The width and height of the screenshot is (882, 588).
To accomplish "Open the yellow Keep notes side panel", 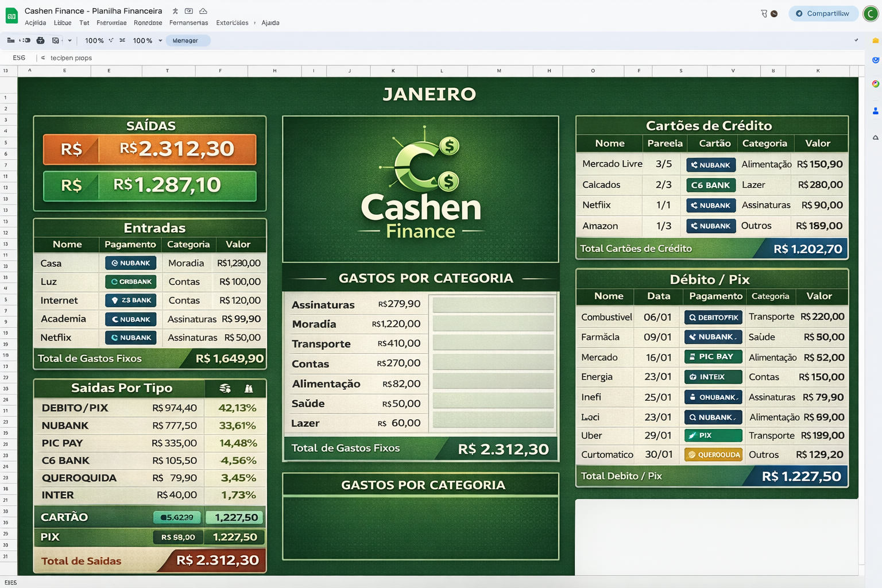I will click(x=875, y=41).
